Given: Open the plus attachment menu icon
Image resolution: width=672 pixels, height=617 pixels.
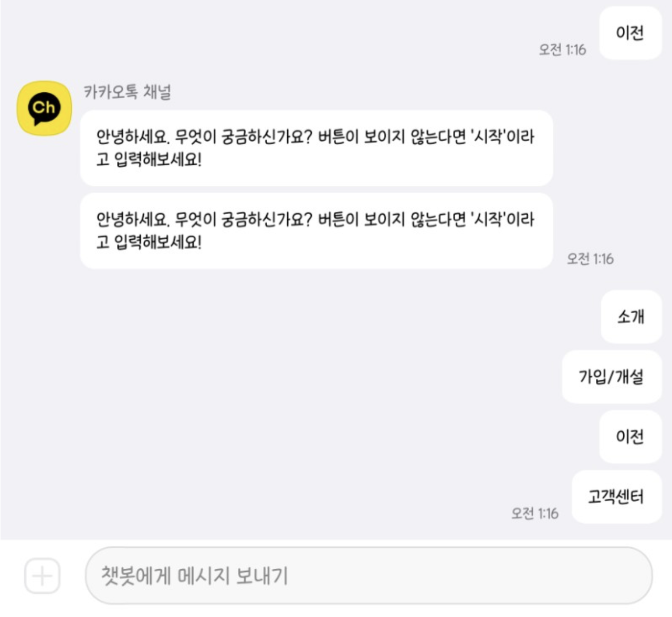Looking at the screenshot, I should [42, 576].
